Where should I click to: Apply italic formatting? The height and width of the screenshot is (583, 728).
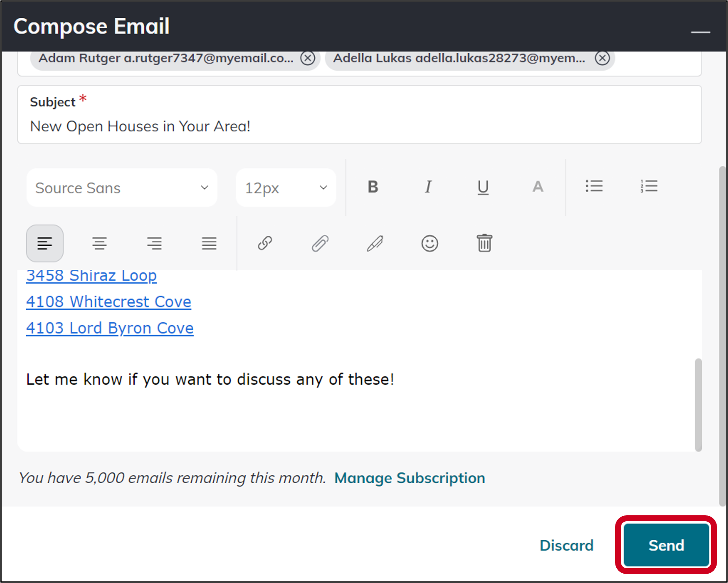pos(428,187)
